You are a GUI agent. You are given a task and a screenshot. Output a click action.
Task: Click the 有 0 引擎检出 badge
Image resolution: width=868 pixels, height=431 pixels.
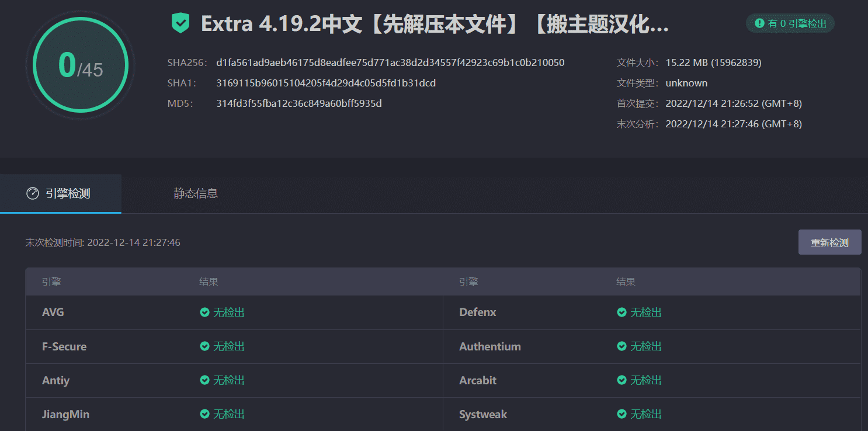790,23
